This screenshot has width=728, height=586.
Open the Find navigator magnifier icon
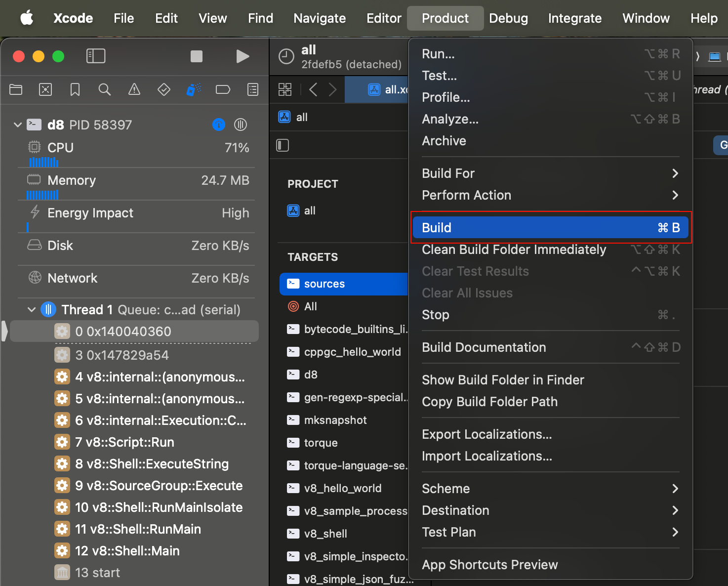[105, 89]
